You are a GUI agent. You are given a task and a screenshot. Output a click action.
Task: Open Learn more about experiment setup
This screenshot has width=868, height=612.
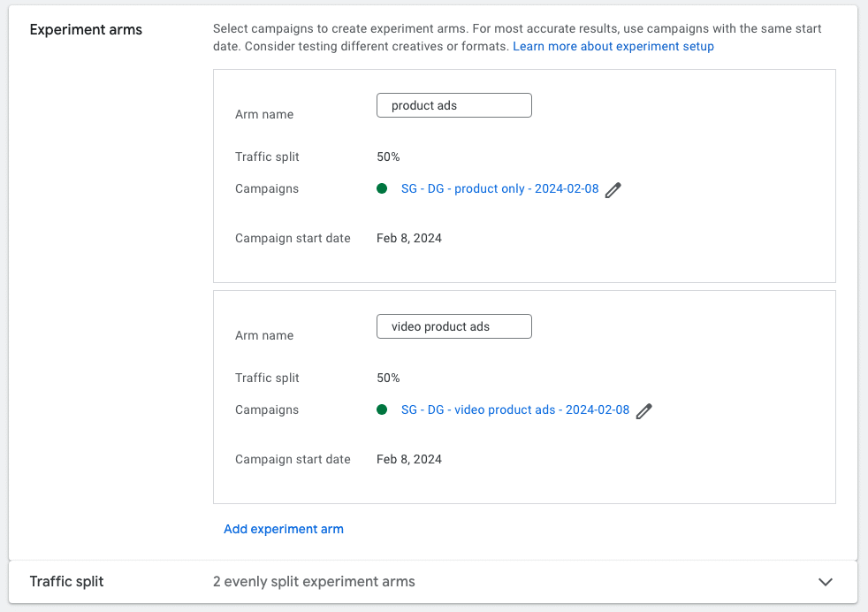coord(613,46)
